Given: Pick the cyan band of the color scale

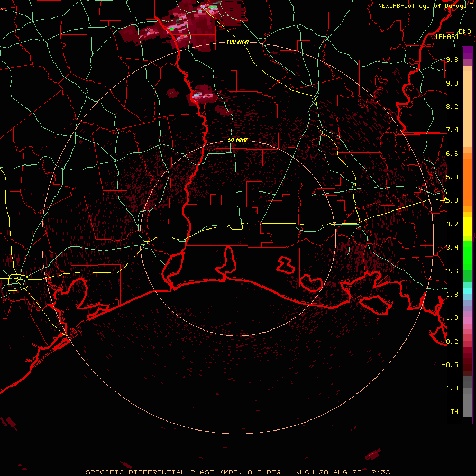Looking at the screenshot, I should [467, 291].
